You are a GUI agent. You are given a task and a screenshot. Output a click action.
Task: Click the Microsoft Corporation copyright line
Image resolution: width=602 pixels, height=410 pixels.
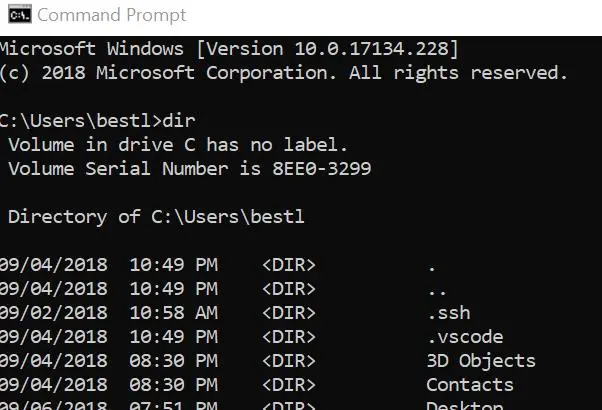pyautogui.click(x=284, y=73)
